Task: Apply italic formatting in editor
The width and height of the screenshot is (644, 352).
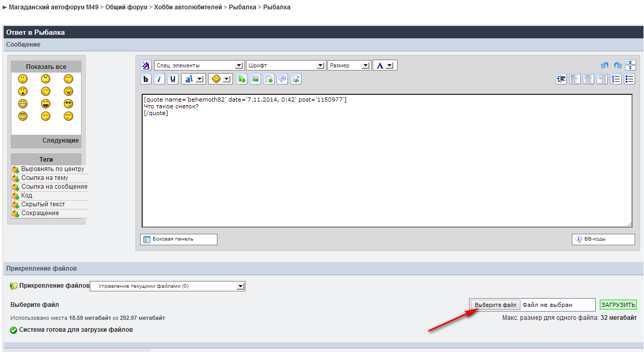Action: [x=159, y=79]
